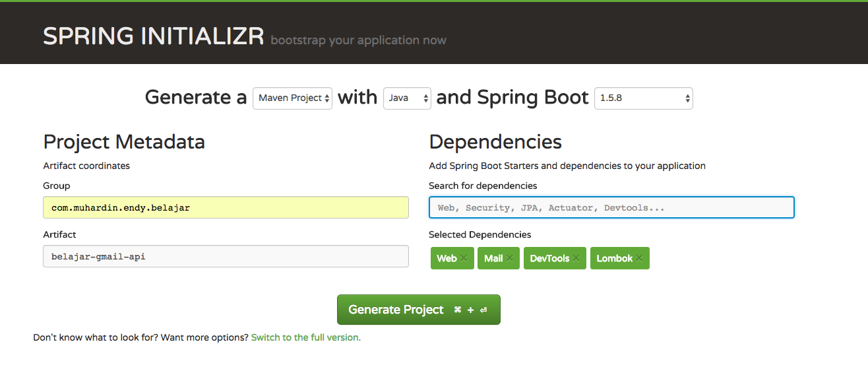The image size is (868, 377).
Task: Click the Dependencies section heading
Action: coord(495,141)
